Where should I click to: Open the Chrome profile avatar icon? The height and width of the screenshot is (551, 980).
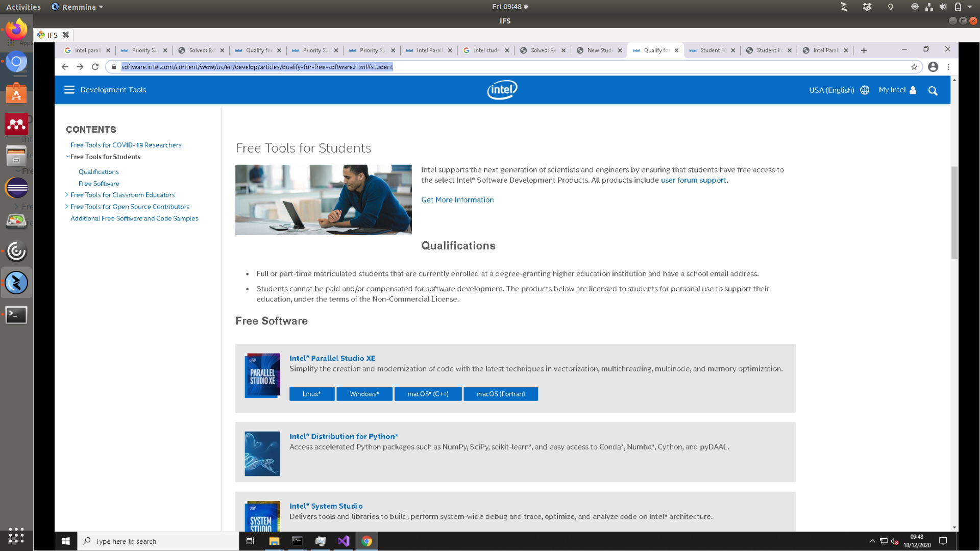coord(933,67)
